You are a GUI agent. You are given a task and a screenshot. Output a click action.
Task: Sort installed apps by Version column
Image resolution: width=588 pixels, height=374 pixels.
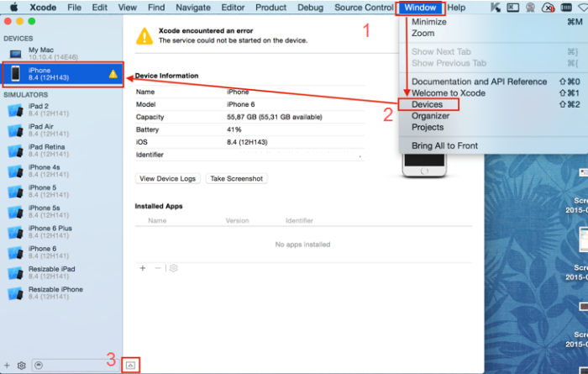point(237,220)
